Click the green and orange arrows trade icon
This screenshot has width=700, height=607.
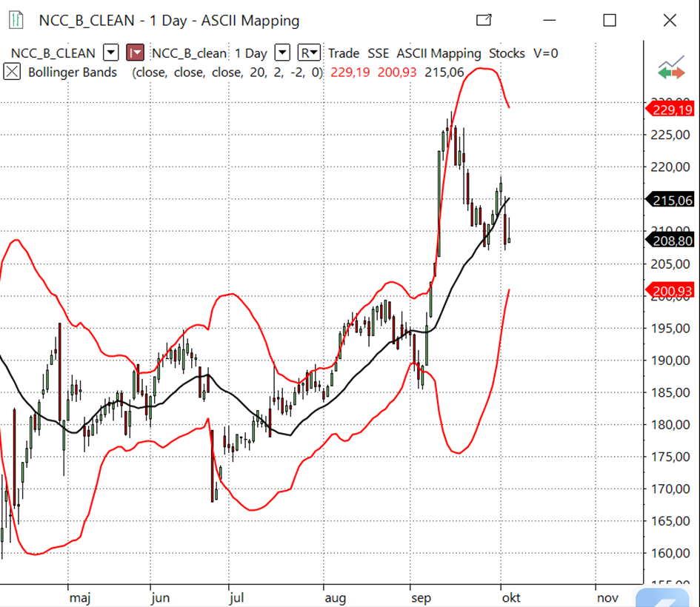tap(671, 69)
